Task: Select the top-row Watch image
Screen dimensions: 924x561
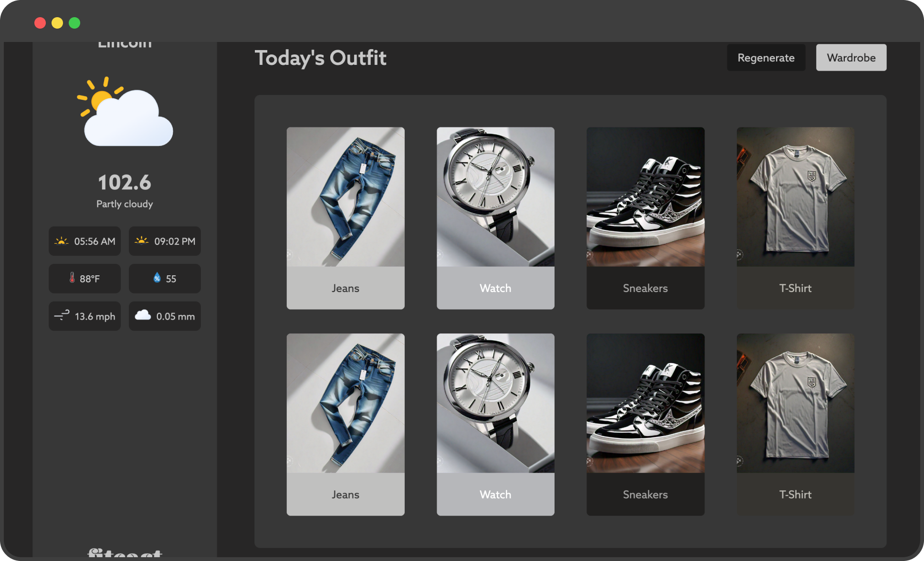Action: point(495,197)
